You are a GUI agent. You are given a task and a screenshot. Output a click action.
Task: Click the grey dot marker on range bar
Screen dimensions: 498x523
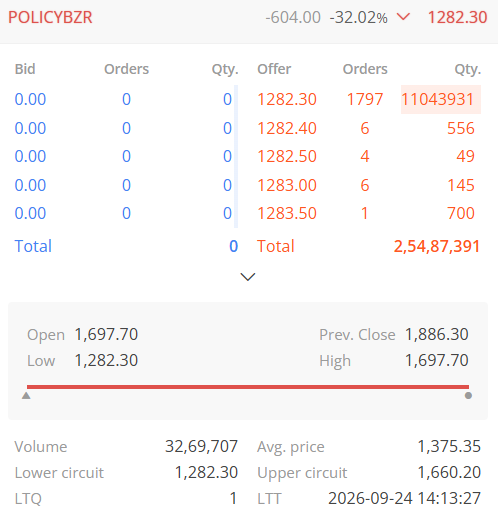[468, 396]
